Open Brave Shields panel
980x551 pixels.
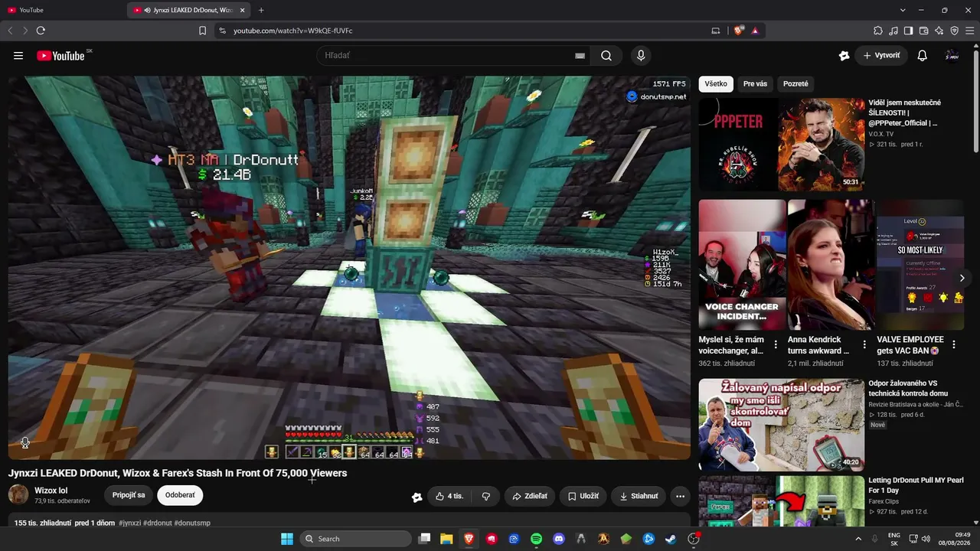(x=738, y=31)
